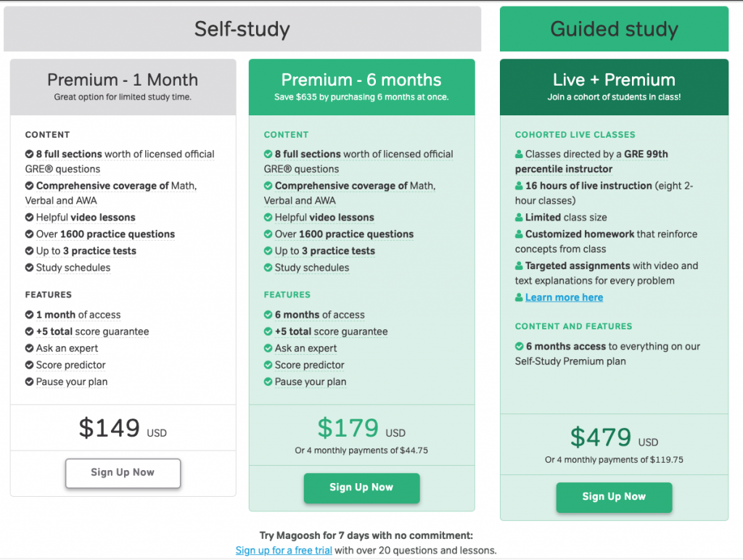Click Sign Up Now for Live + Premium

click(614, 497)
